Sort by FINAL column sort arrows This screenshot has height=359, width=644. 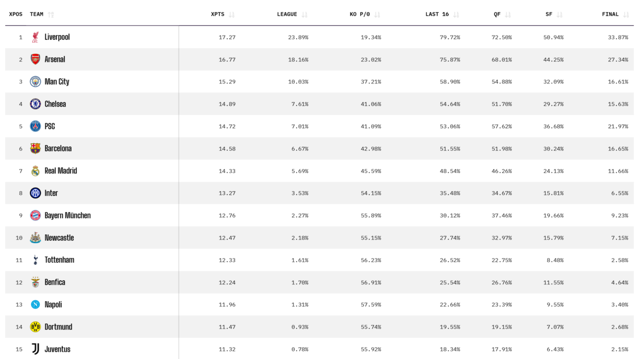626,14
